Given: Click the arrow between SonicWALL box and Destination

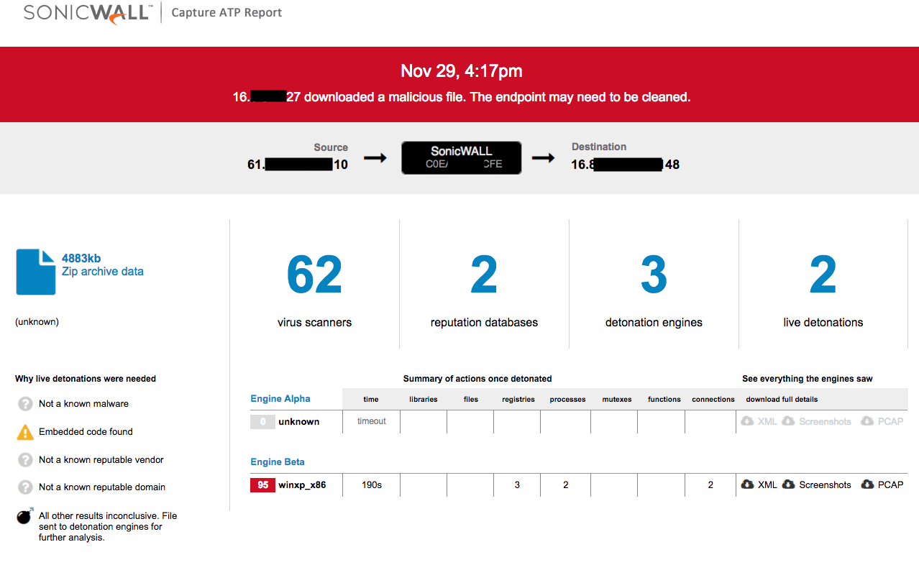Looking at the screenshot, I should coord(543,157).
